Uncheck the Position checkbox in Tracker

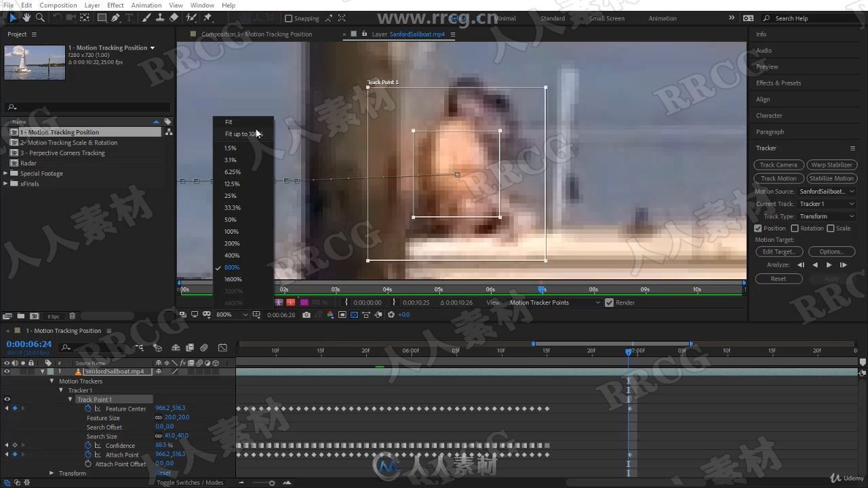coord(758,228)
